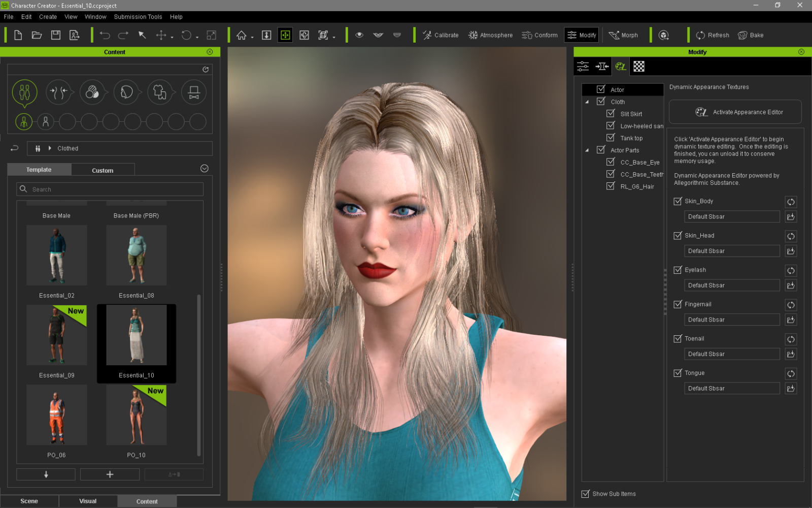The height and width of the screenshot is (508, 812).
Task: Switch to the Scene tab
Action: click(29, 501)
